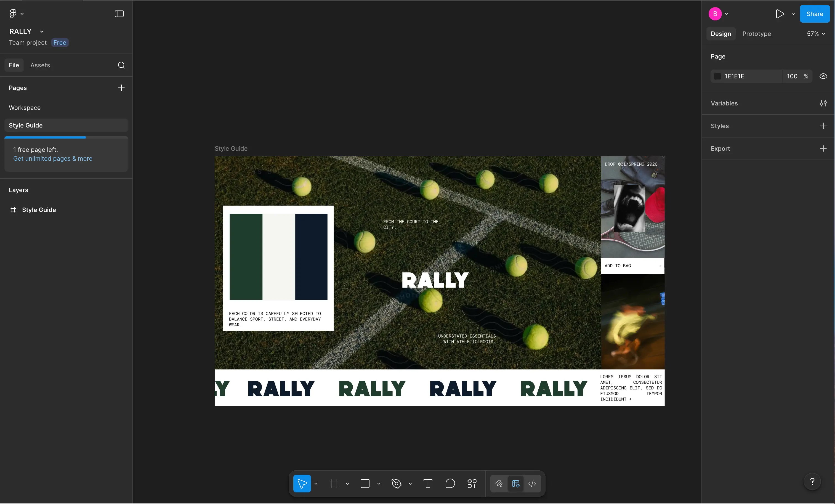Click the 1E1E1E page color swatch
Viewport: 835px width, 504px height.
(x=717, y=76)
